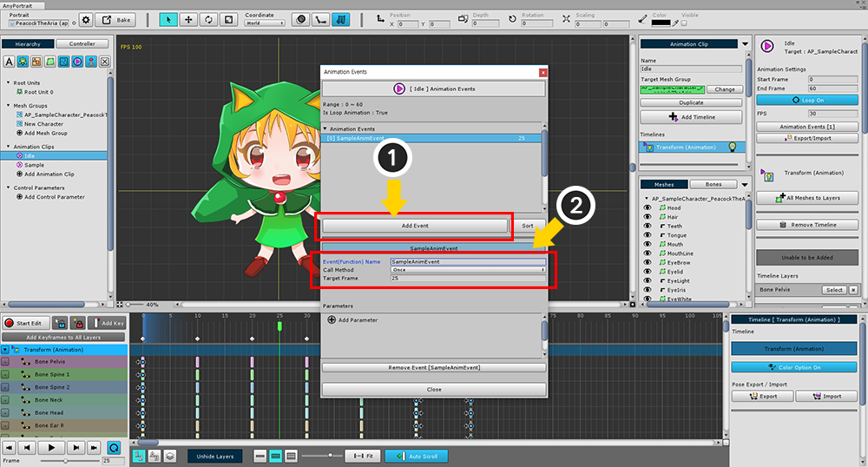Step to the previous frame
Image resolution: width=868 pixels, height=467 pixels.
tap(27, 448)
